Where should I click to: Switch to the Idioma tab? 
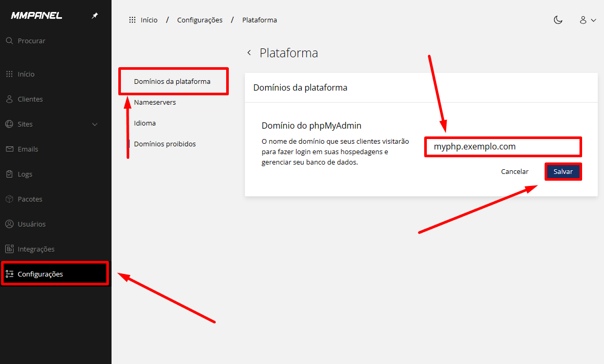tap(145, 123)
